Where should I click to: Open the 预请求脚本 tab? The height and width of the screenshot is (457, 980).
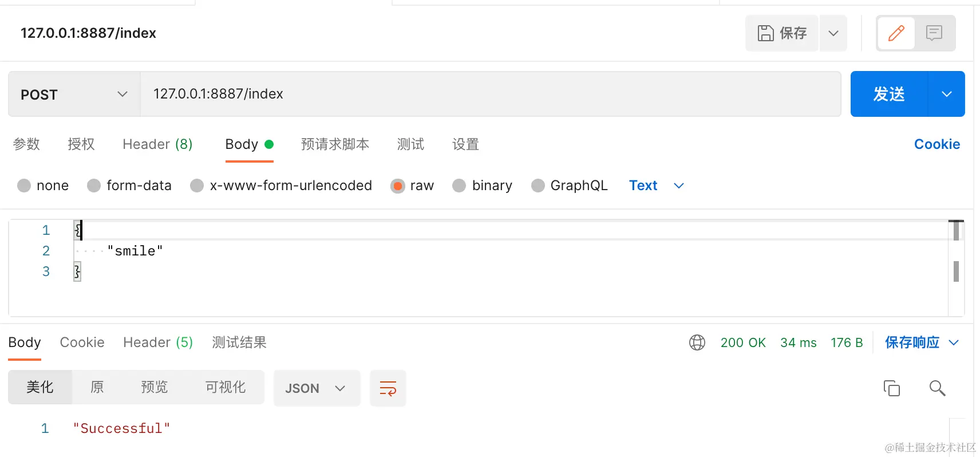tap(335, 144)
